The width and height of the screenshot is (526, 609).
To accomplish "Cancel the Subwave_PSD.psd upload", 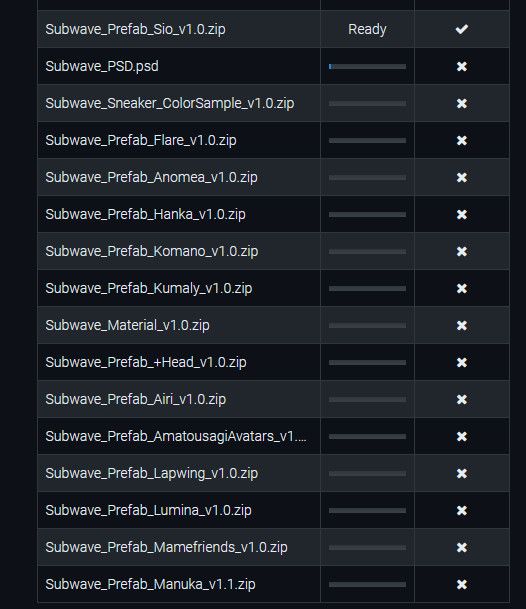I will click(x=462, y=66).
